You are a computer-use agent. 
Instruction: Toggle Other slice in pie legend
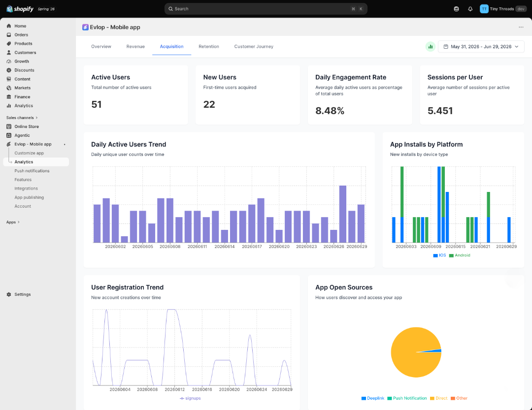[459, 398]
